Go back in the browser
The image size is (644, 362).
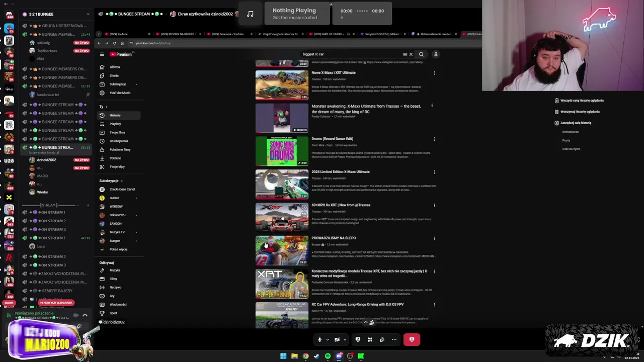[99, 43]
